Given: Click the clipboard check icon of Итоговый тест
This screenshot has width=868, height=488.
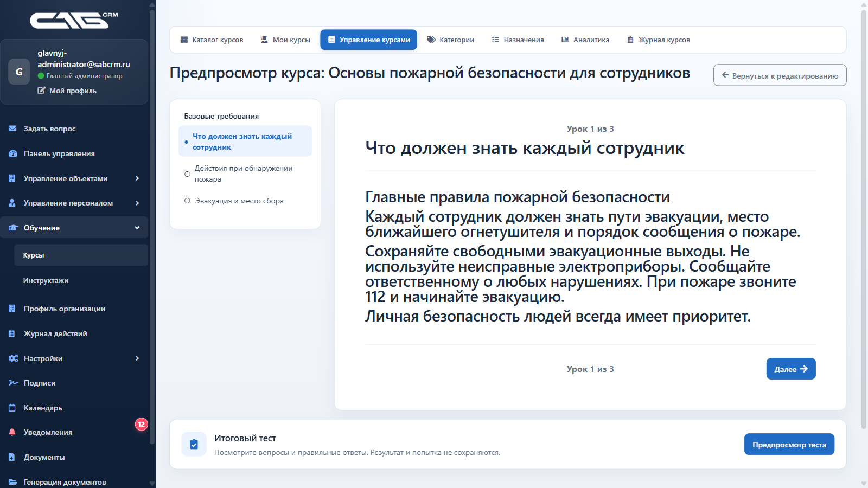Looking at the screenshot, I should pos(194,444).
